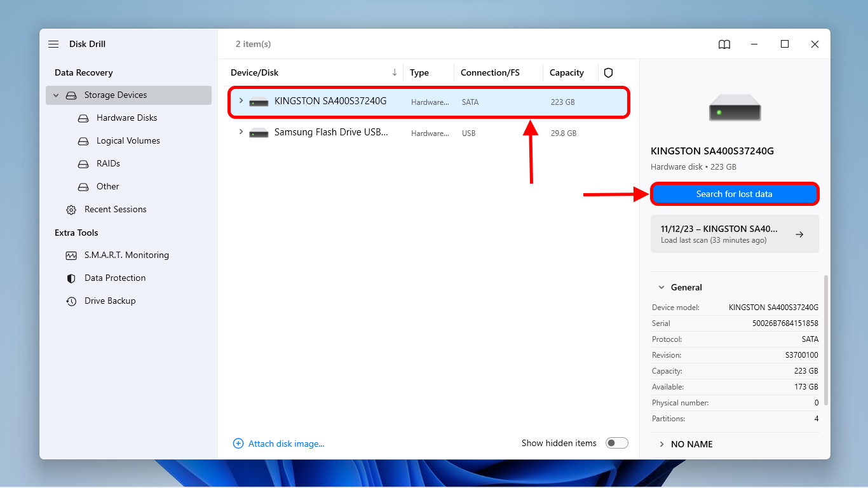868x488 pixels.
Task: Click the Recent Sessions gear icon
Action: (x=71, y=210)
